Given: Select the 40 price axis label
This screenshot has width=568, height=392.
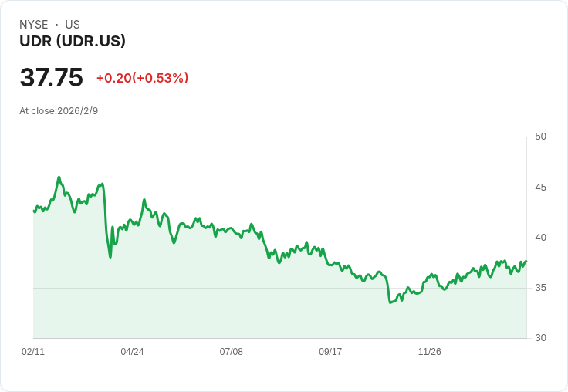Looking at the screenshot, I should (x=540, y=238).
